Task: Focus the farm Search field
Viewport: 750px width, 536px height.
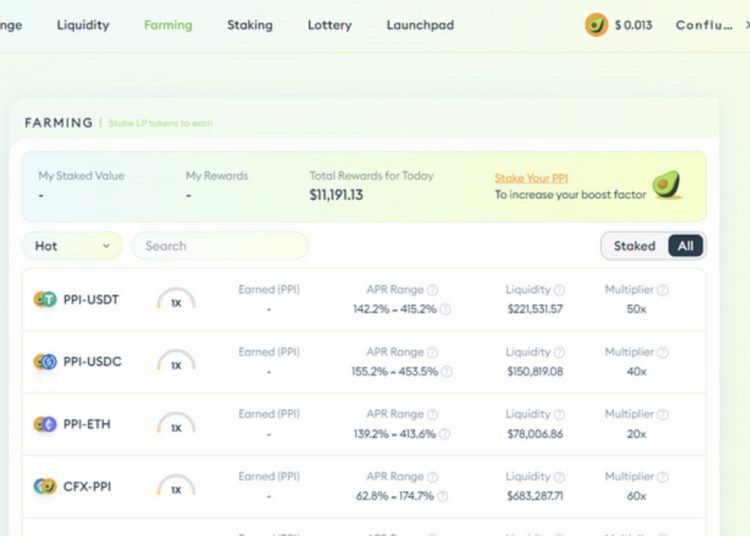Action: [220, 246]
